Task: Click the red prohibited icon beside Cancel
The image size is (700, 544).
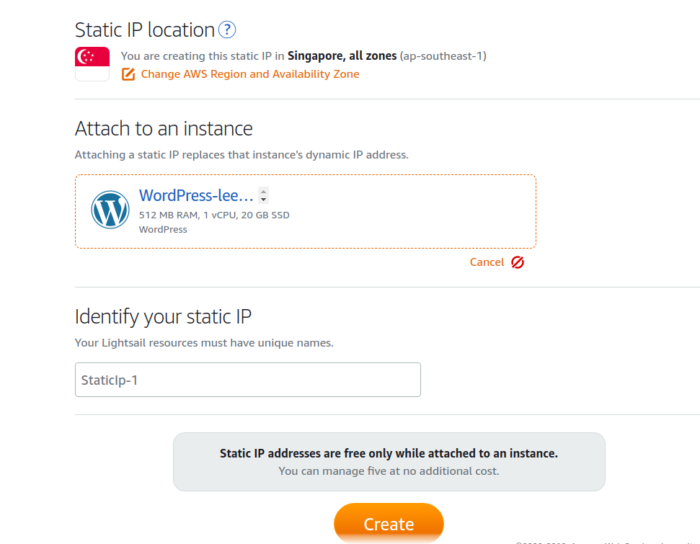Action: 517,262
